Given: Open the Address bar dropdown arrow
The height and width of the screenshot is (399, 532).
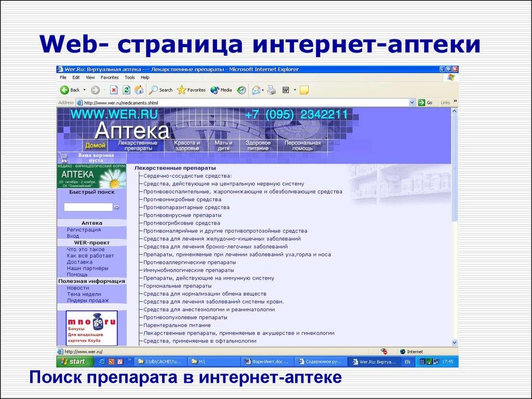Looking at the screenshot, I should click(412, 102).
